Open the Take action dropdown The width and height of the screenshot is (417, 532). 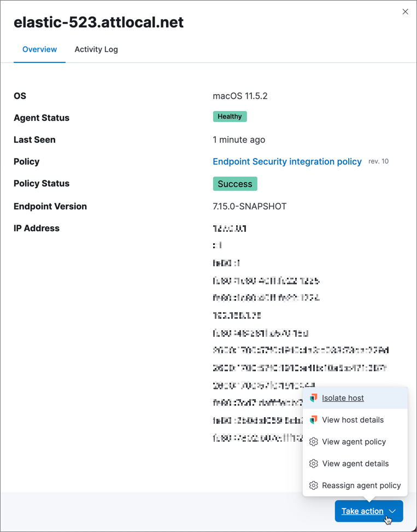[369, 511]
